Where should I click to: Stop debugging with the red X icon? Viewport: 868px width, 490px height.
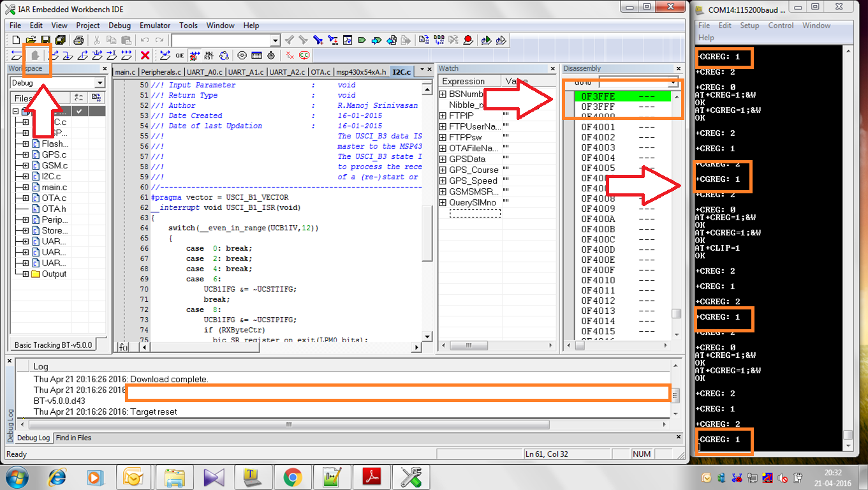[x=145, y=56]
